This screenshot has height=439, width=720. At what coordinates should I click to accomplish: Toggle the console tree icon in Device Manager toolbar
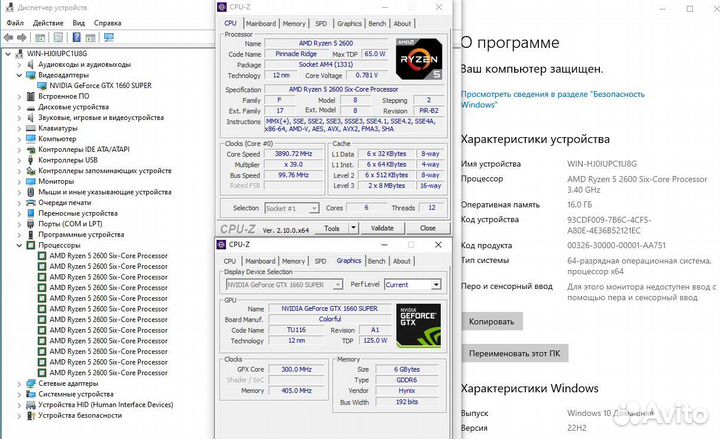point(40,38)
